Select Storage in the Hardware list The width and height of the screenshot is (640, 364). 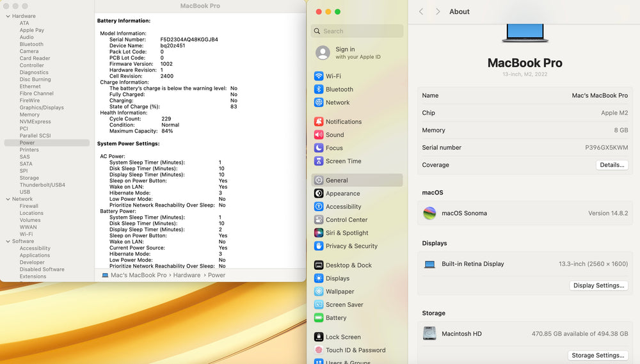click(x=29, y=178)
